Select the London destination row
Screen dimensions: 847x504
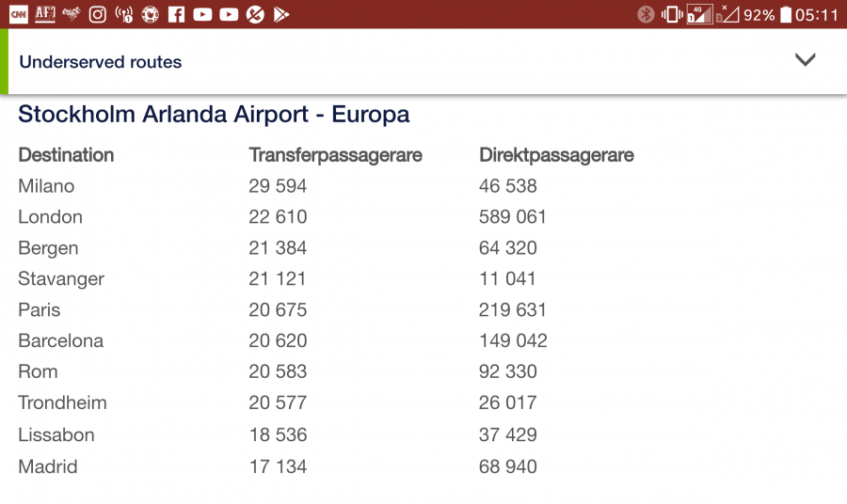click(50, 217)
